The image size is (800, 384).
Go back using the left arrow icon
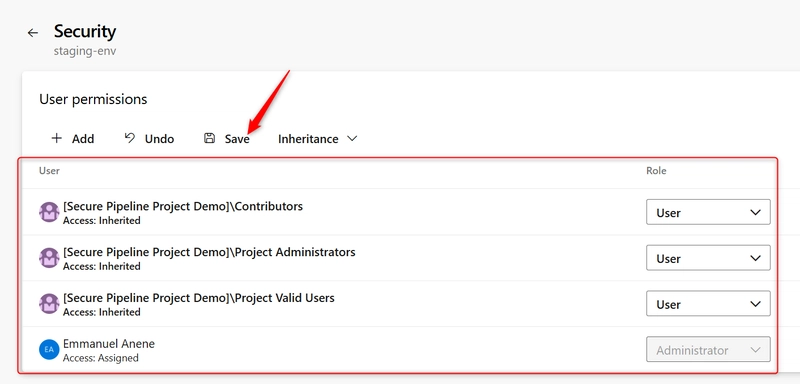tap(33, 33)
